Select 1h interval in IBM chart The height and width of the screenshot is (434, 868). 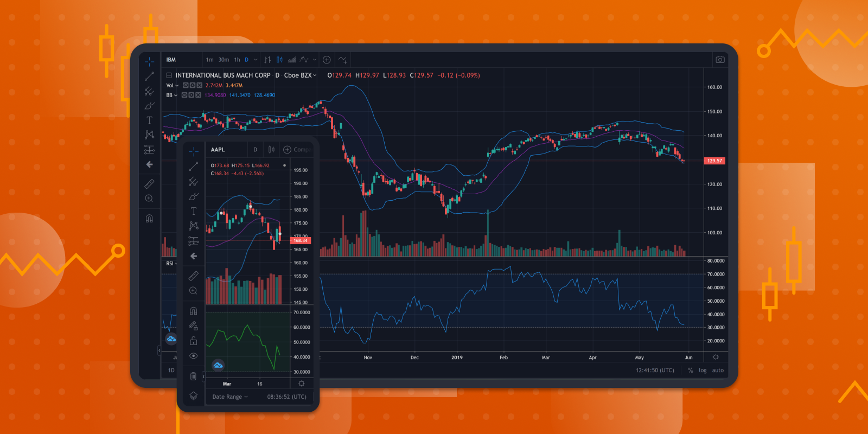tap(237, 60)
